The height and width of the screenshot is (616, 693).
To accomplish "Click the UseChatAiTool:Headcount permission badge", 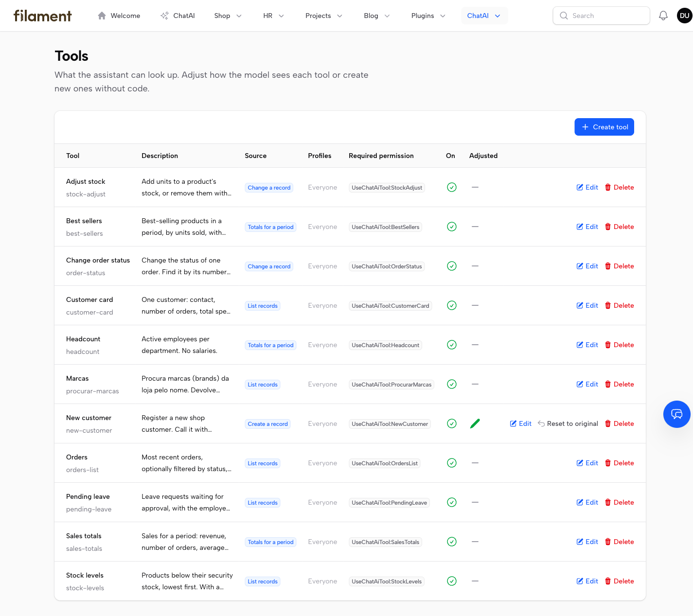I will click(386, 345).
